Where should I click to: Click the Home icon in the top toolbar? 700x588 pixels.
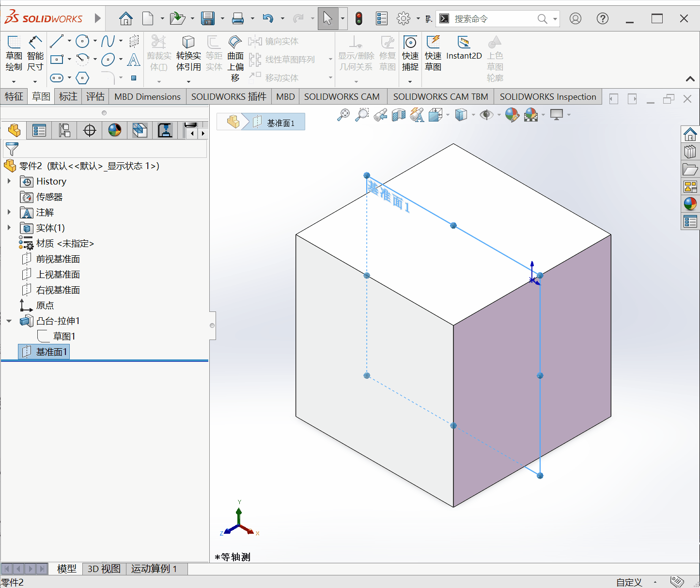point(126,19)
